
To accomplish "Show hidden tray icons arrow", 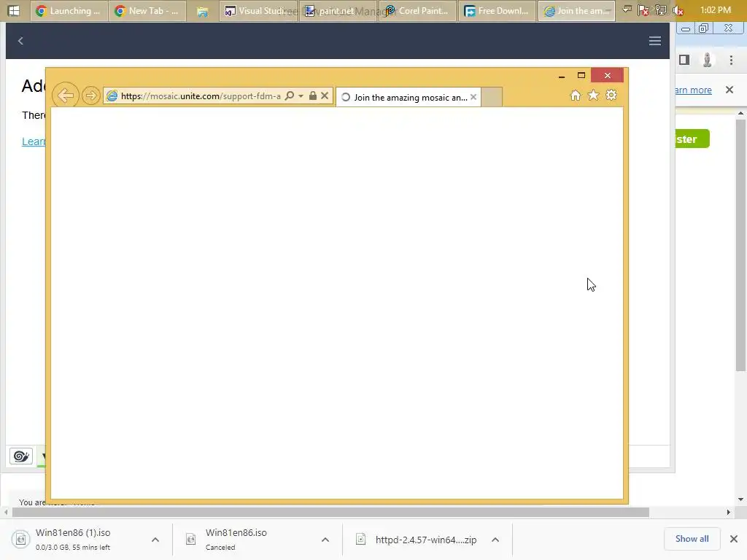I will click(x=627, y=10).
